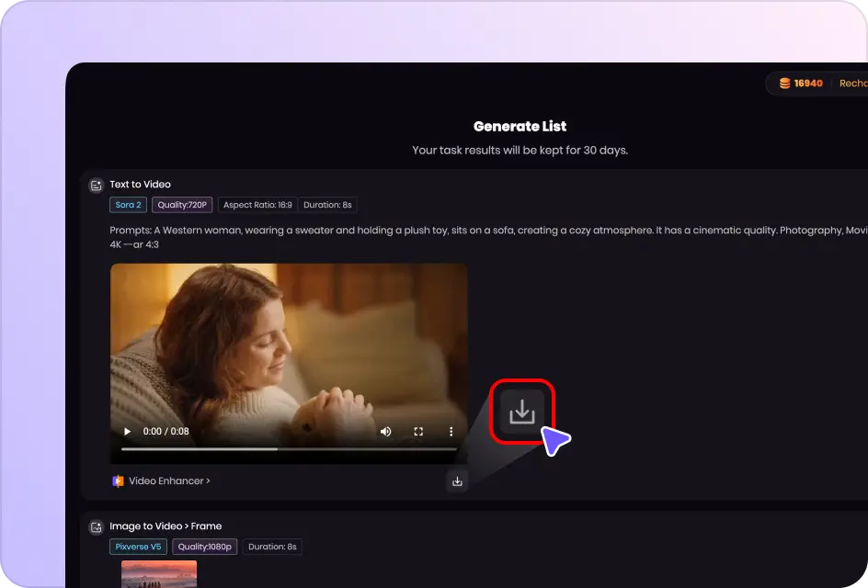Click the Image to Video task icon
Viewport: 868px width, 588px height.
[96, 527]
